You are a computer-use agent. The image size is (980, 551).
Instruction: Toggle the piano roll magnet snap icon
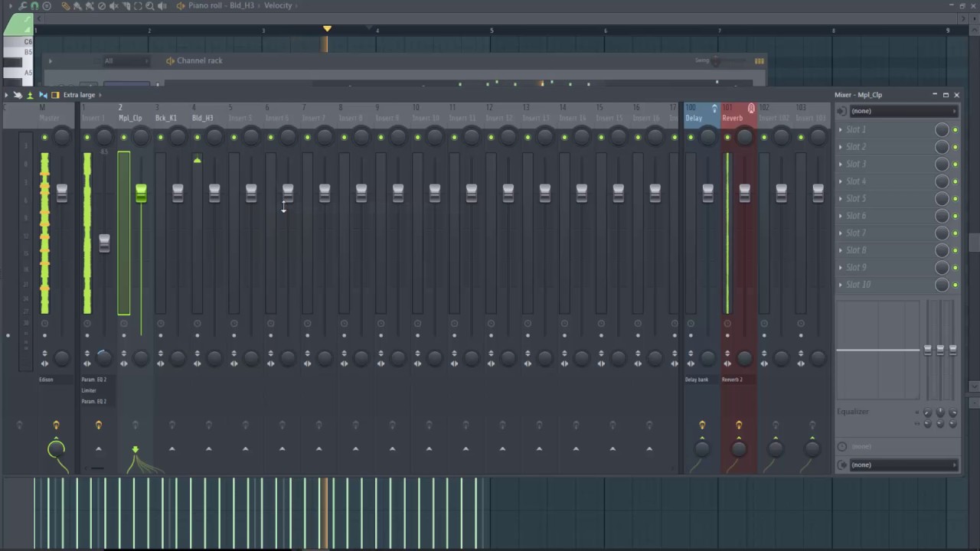click(34, 5)
